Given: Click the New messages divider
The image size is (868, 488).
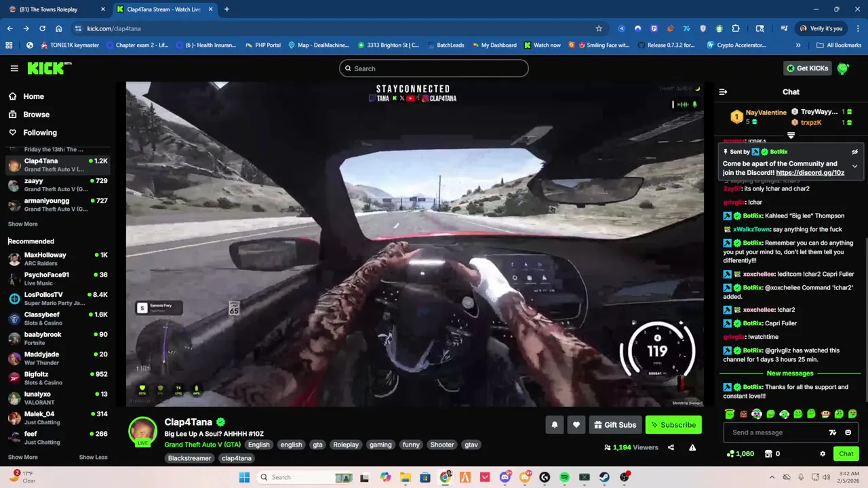Looking at the screenshot, I should pos(789,373).
